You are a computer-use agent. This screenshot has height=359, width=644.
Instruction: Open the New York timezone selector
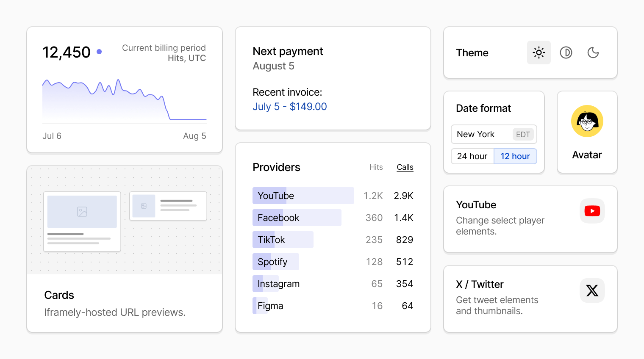pyautogui.click(x=494, y=134)
